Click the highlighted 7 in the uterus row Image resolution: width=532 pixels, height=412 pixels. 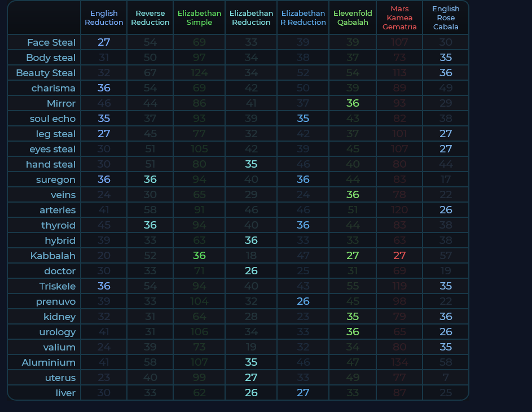[x=446, y=378]
